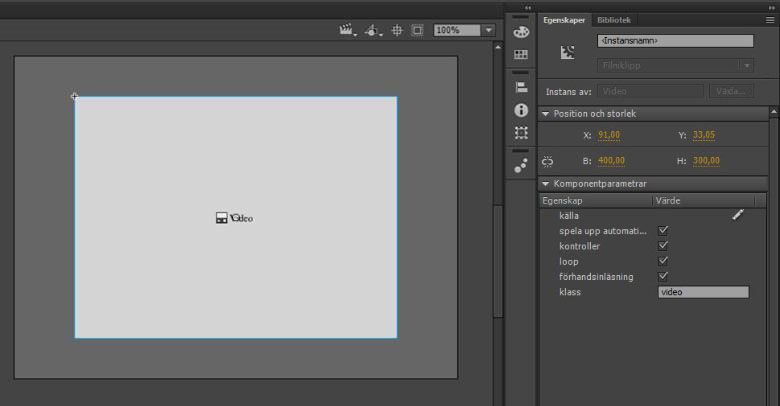Switch to the Egenskaper tab
The height and width of the screenshot is (406, 780).
pos(564,20)
